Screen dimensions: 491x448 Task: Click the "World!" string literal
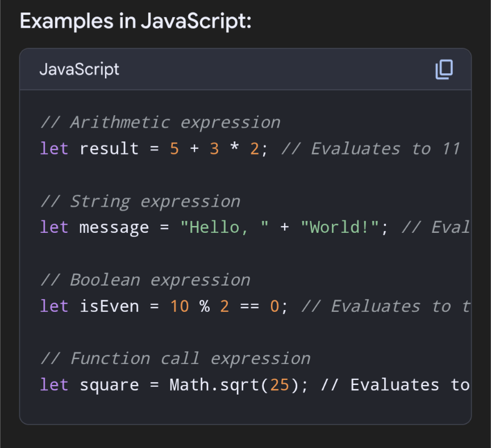[x=340, y=227]
